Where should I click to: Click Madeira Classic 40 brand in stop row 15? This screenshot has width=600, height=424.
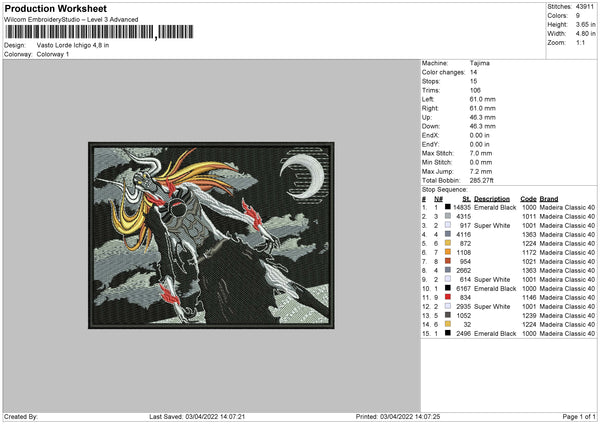(567, 334)
